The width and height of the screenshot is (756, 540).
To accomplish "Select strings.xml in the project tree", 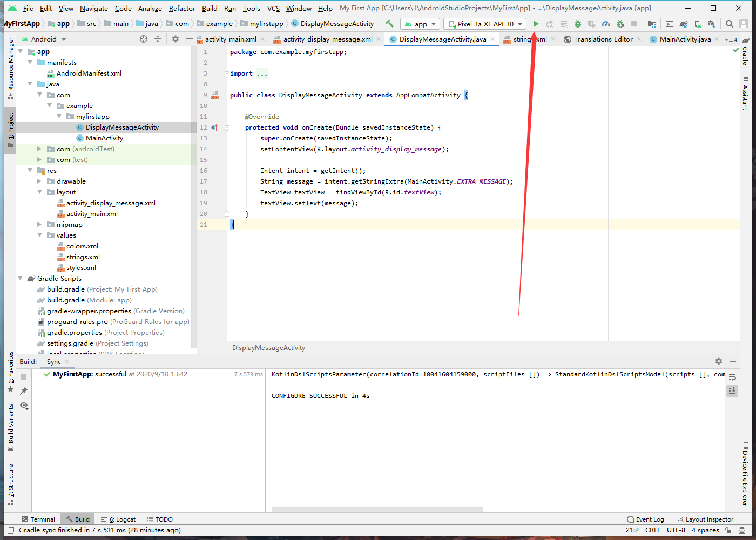I will tap(83, 257).
